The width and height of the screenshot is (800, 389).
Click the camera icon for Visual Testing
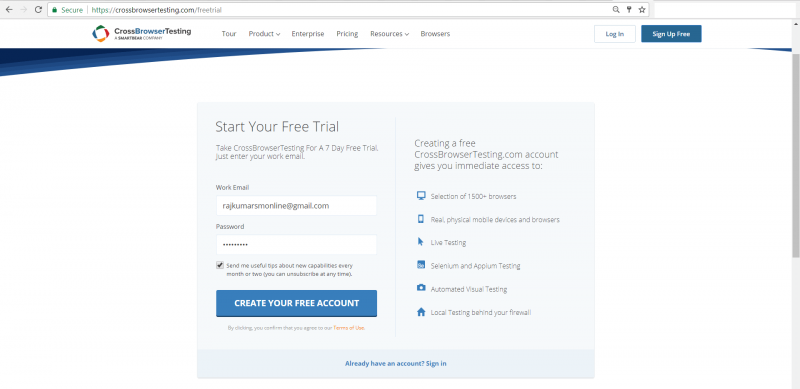(x=421, y=288)
